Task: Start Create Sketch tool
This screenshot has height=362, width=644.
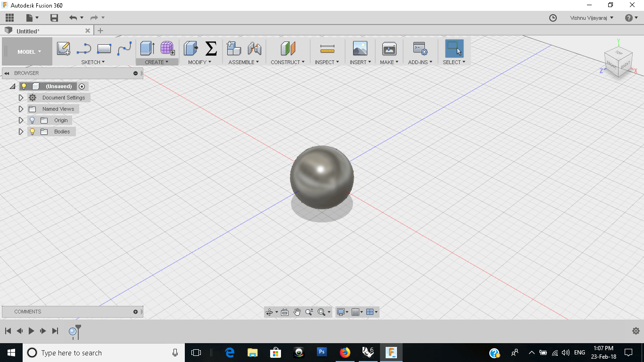Action: click(64, 49)
